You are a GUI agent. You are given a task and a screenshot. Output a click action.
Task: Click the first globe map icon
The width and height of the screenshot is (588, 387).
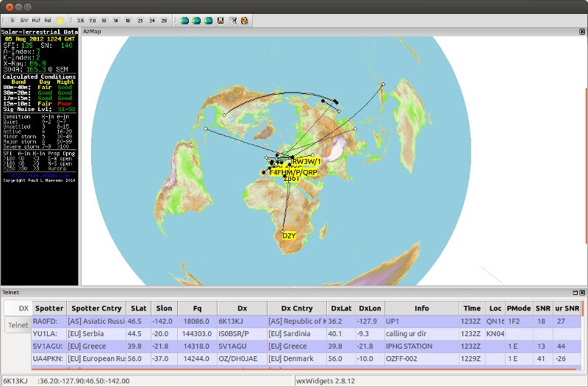[184, 21]
